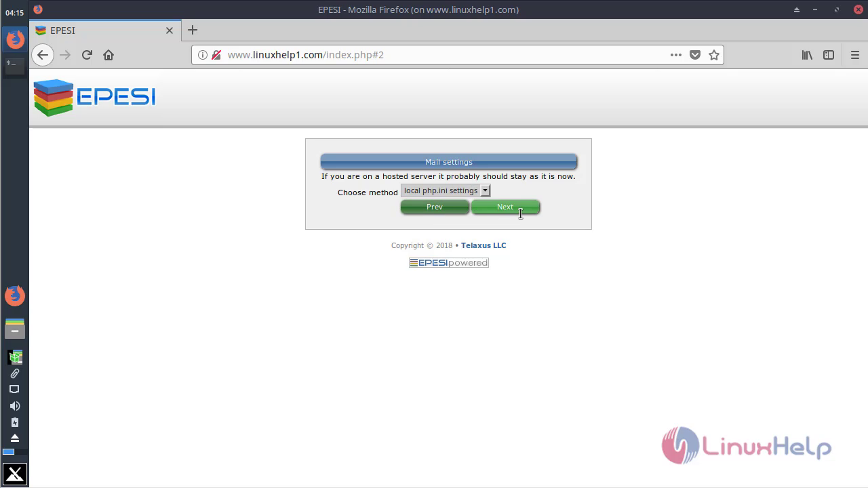Viewport: 868px width, 488px height.
Task: Open the Firefox hamburger menu
Action: 855,55
